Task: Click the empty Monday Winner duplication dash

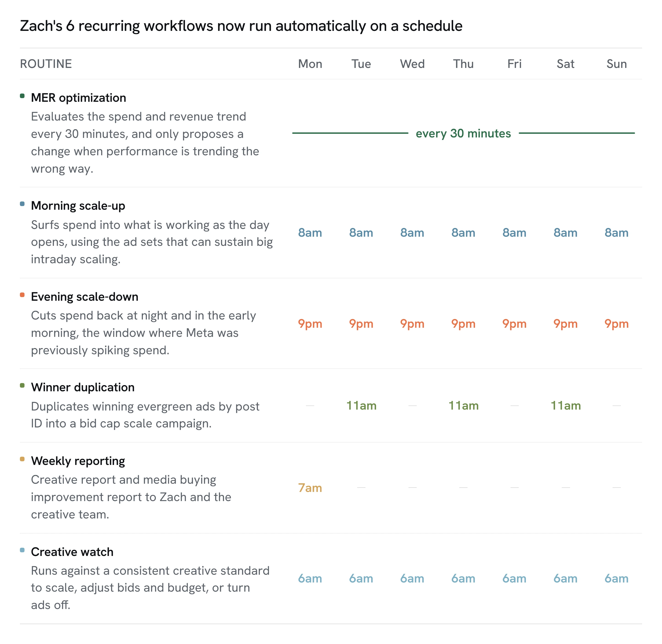Action: coord(310,405)
